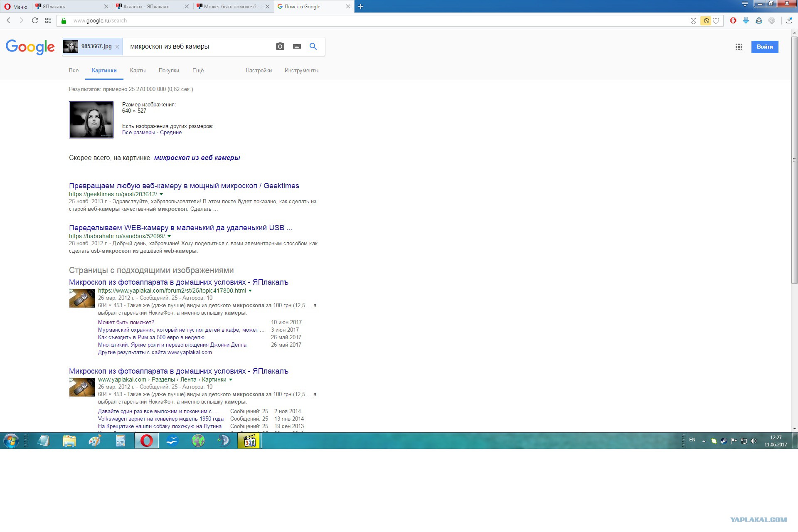
Task: Open the Opera Menu button
Action: [x=16, y=7]
